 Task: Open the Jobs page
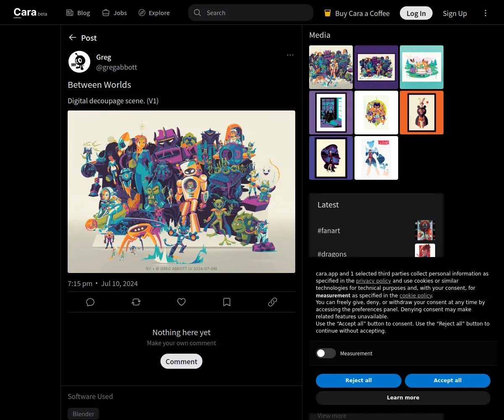[x=114, y=13]
